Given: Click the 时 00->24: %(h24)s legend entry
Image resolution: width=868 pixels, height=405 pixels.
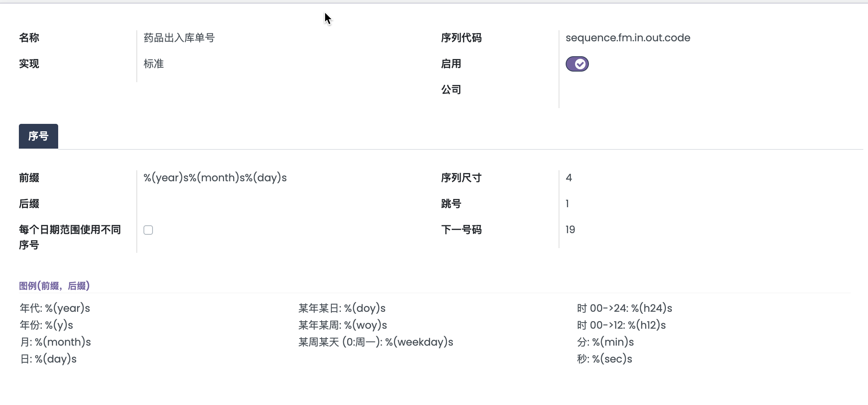Looking at the screenshot, I should pos(624,308).
